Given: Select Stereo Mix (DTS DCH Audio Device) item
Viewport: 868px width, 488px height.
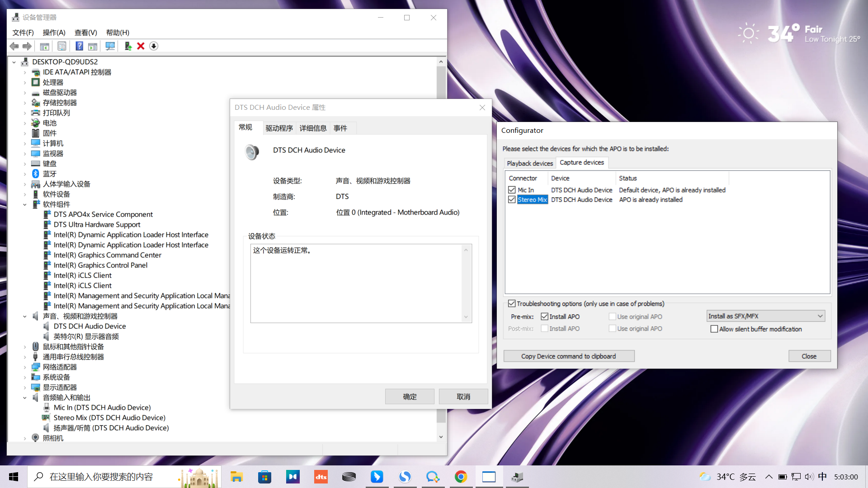Looking at the screenshot, I should point(109,418).
